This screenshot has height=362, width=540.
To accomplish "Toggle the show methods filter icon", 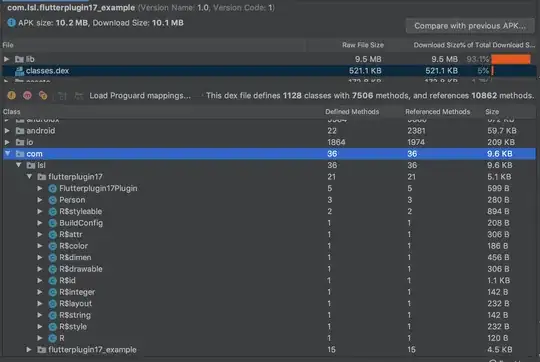I will pos(27,95).
